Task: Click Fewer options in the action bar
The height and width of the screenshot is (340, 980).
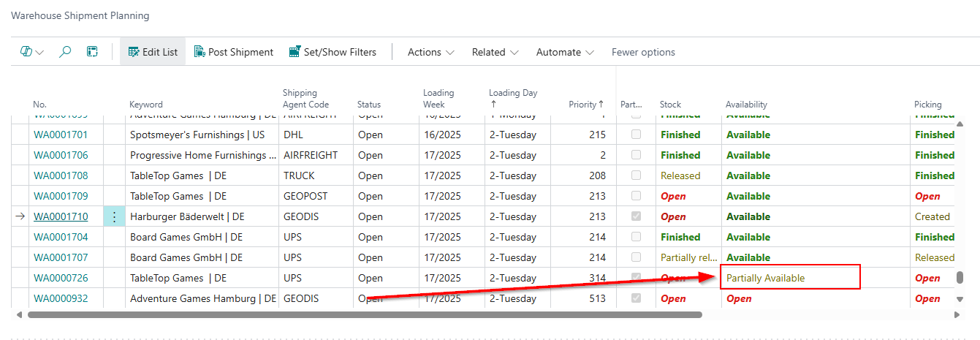Action: pyautogui.click(x=643, y=52)
